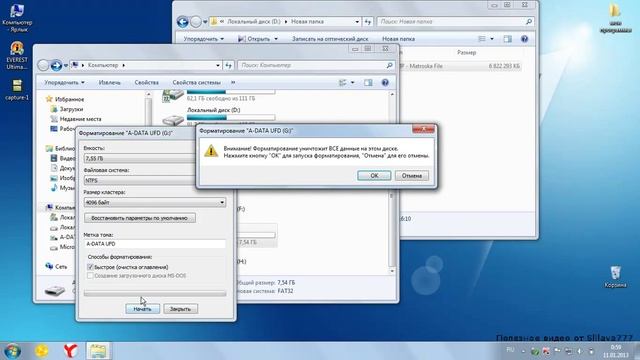Show hidden tray icons arrow
This screenshot has width=640, height=360.
tap(523, 351)
